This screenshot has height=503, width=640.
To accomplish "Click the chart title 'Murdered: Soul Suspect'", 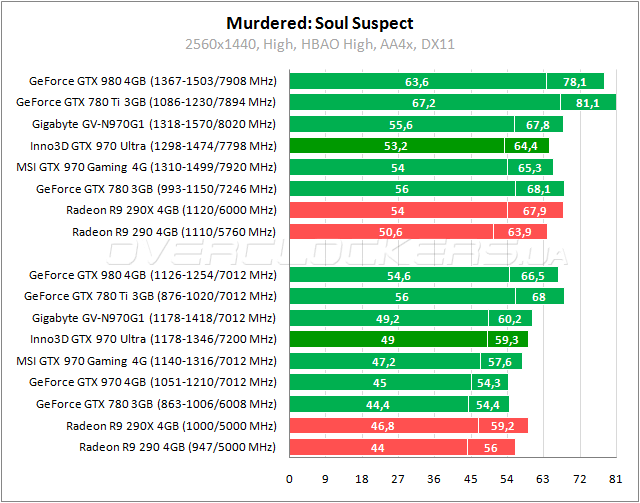I will [x=320, y=23].
